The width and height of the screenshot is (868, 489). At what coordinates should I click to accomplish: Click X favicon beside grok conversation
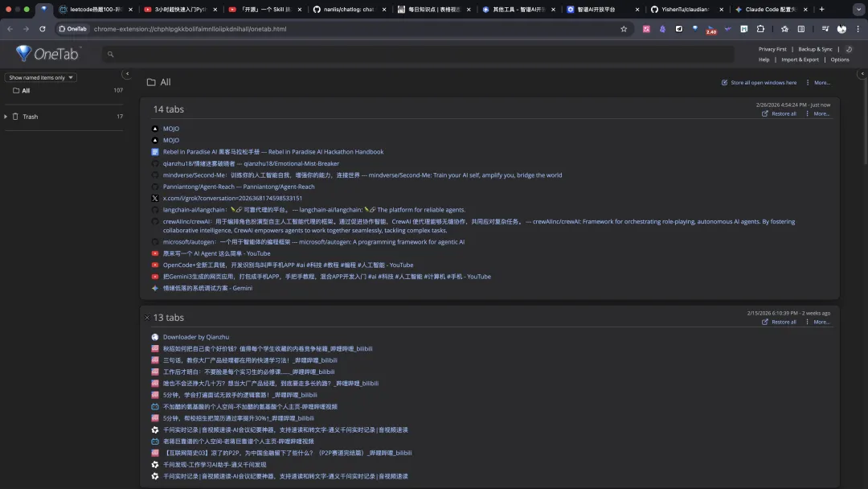tap(155, 199)
